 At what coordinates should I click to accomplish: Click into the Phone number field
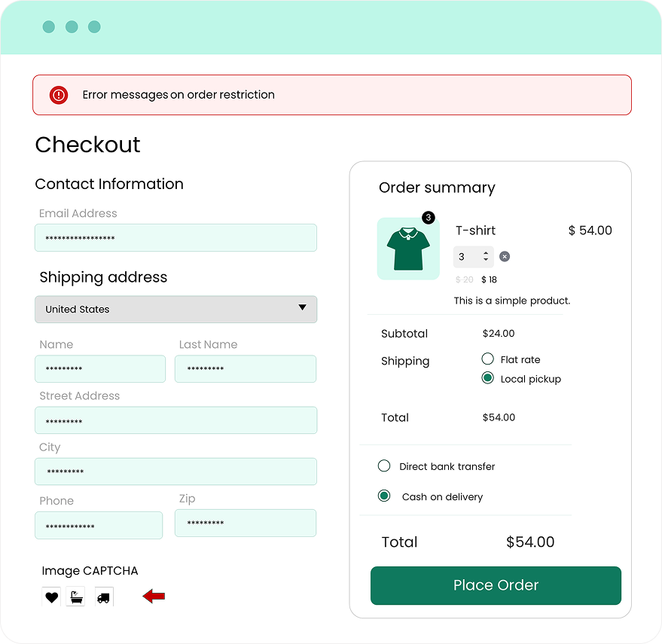click(99, 526)
